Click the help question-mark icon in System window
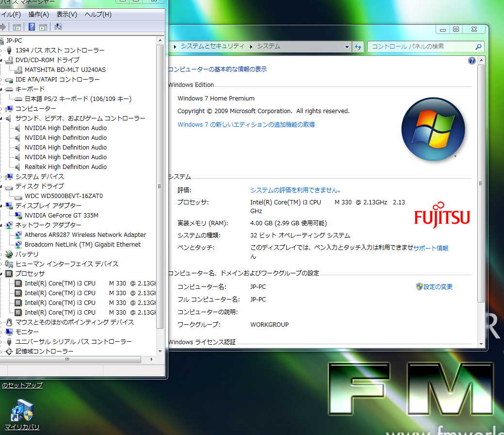 tap(471, 61)
